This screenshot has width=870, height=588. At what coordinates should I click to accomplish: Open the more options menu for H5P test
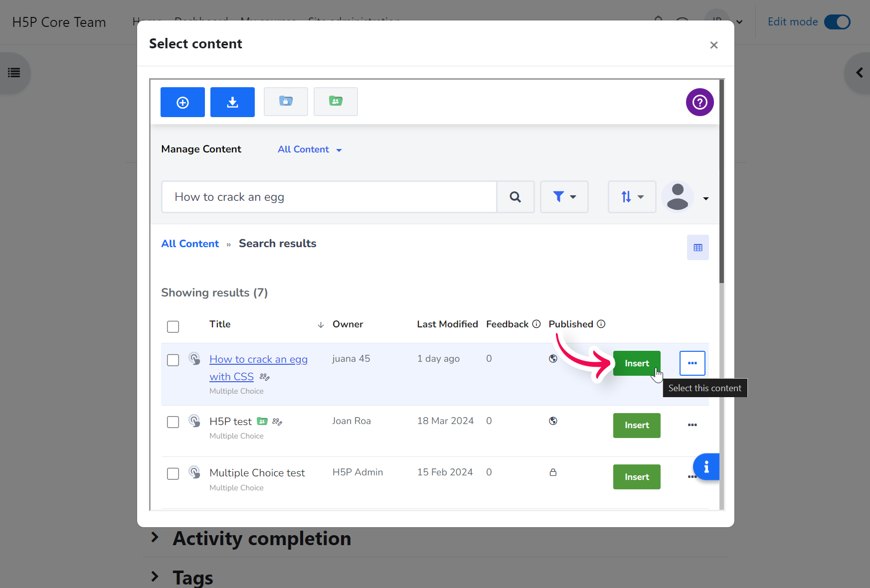[x=692, y=425]
